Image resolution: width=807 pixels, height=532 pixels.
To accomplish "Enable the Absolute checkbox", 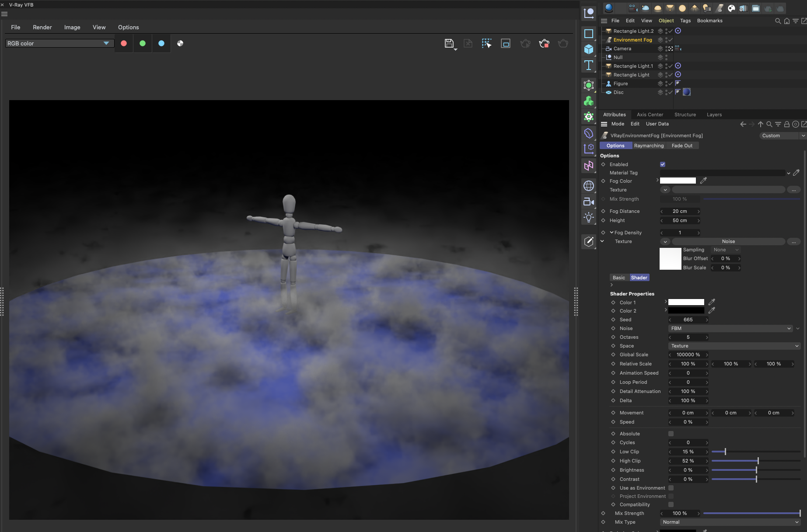I will coord(671,434).
